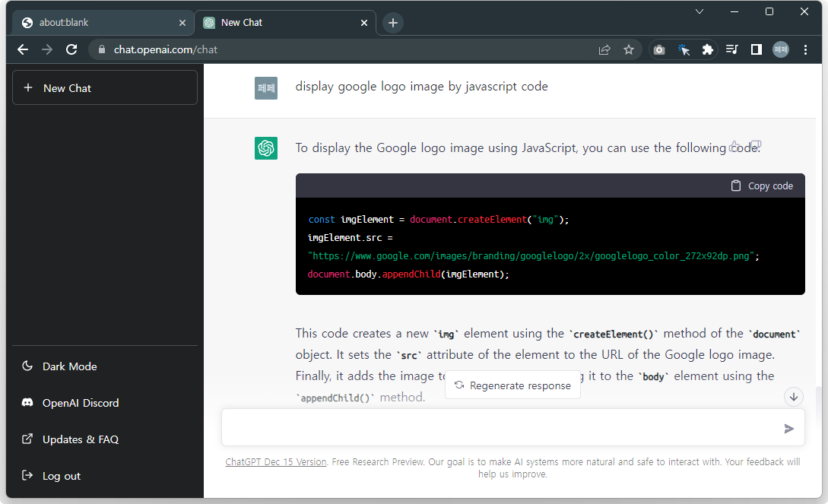
Task: Open ChatGPT Dec 15 Version link
Action: pyautogui.click(x=276, y=461)
